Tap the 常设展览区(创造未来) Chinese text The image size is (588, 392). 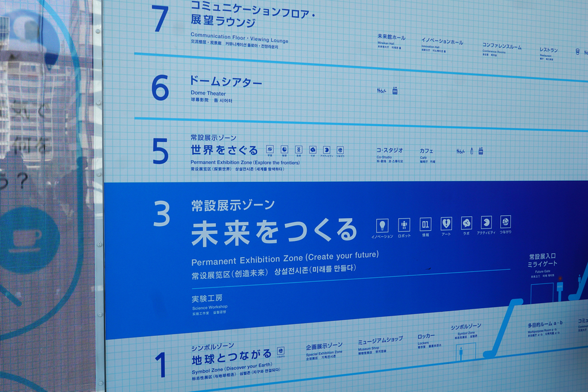(230, 274)
